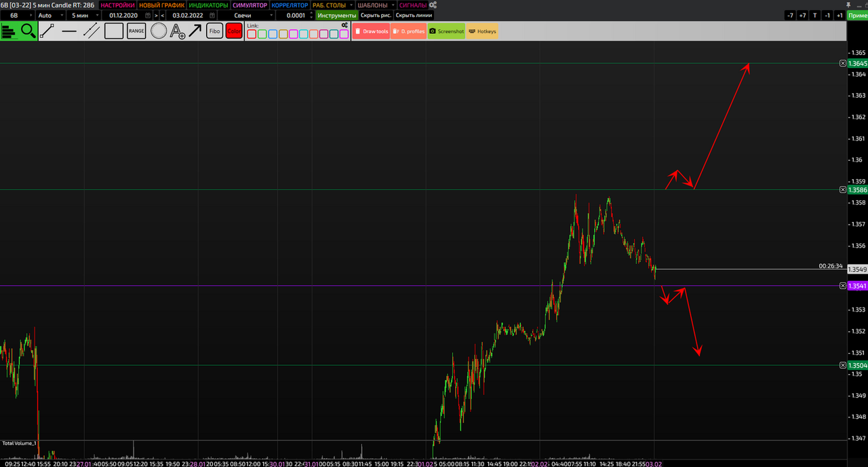Activate the magnifier zoom tool
The width and height of the screenshot is (868, 467).
click(28, 31)
